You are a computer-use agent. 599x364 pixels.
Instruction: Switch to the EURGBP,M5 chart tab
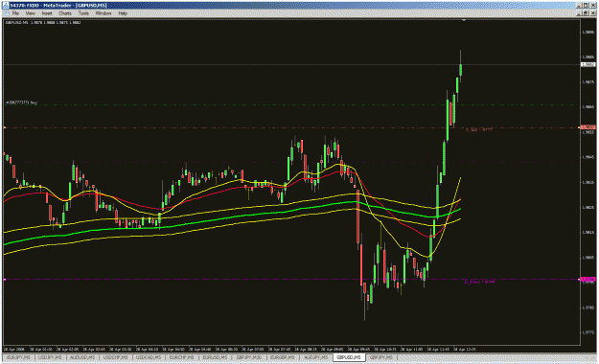(x=283, y=357)
